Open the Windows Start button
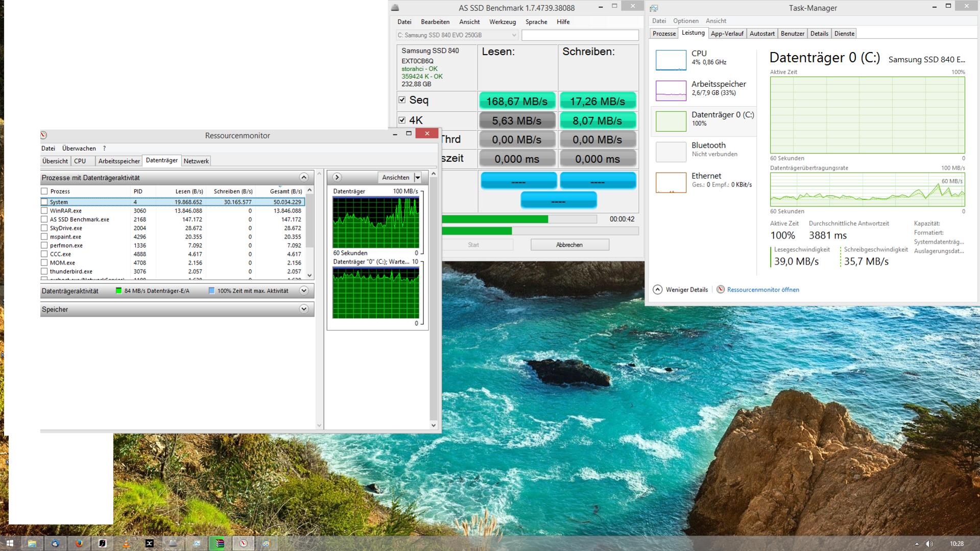 9,543
